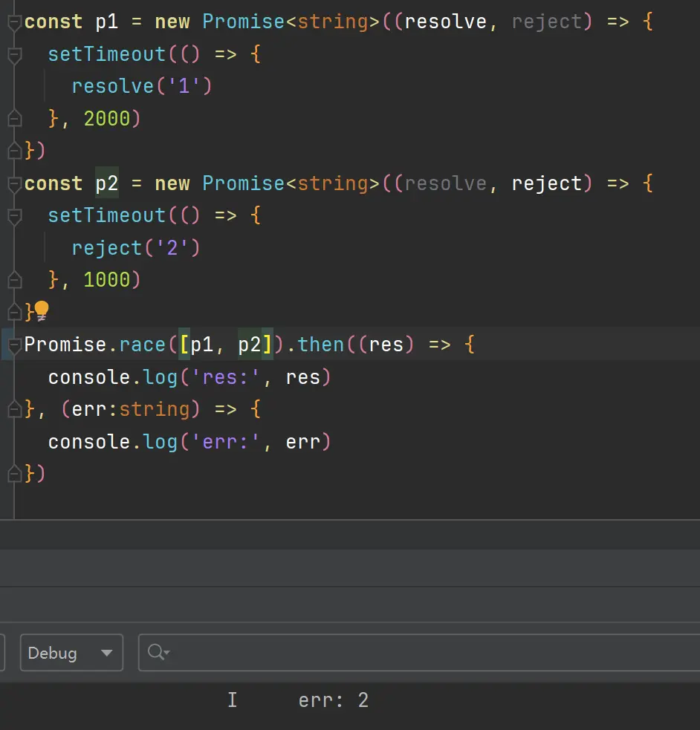Click fold end marker beside '}, 1000)'
700x730 pixels.
(x=14, y=280)
